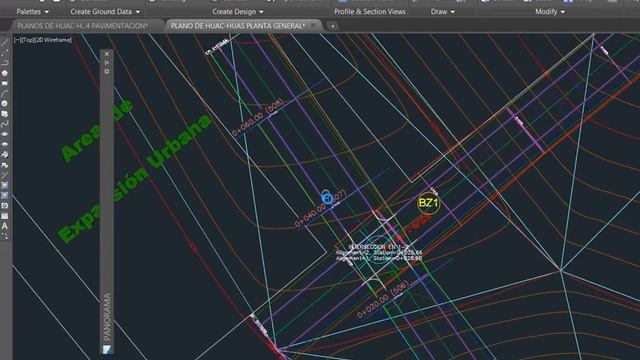Select the Spline tool
Image resolution: width=640 pixels, height=360 pixels.
click(x=4, y=124)
